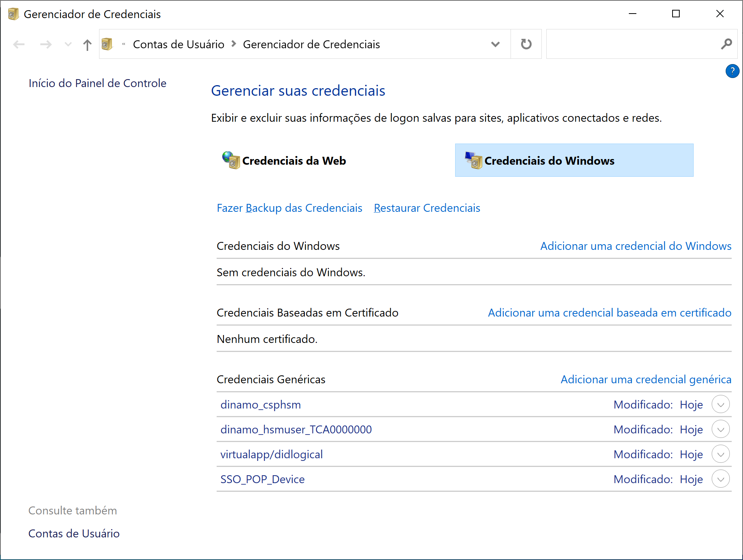The width and height of the screenshot is (743, 560).
Task: Maximize the Gerenciador de Credenciais window
Action: 676,14
